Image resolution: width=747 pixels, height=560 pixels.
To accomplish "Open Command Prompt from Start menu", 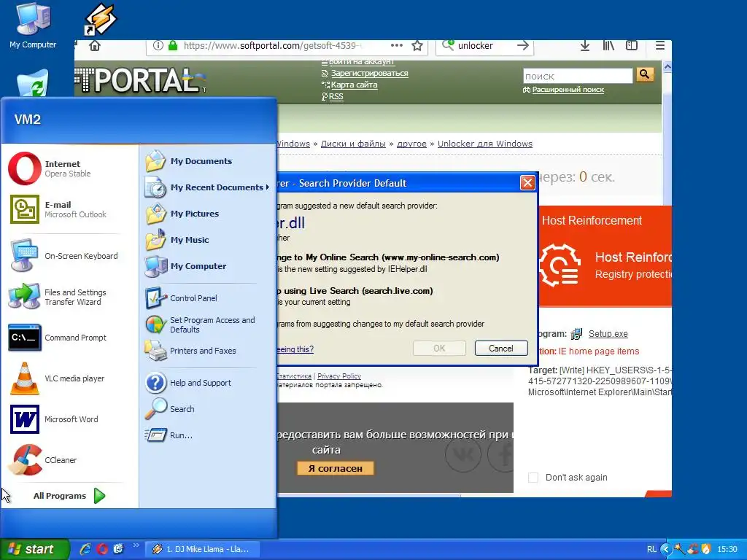I will coord(69,338).
